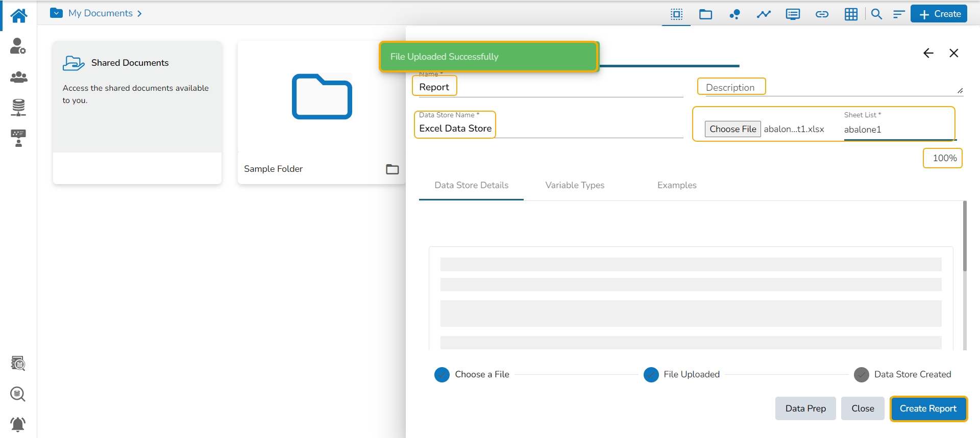Open the user groups icon in sidebar
980x438 pixels.
[18, 77]
